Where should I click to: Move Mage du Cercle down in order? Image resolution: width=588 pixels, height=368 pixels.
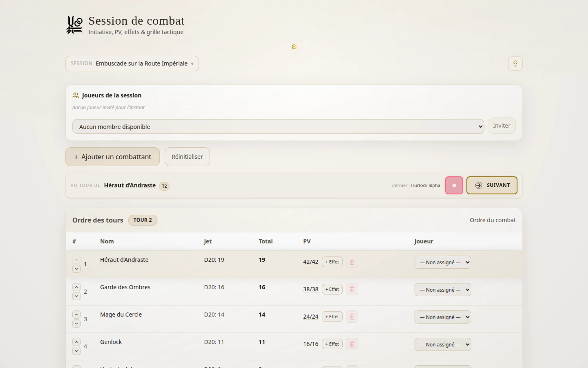[x=76, y=323]
